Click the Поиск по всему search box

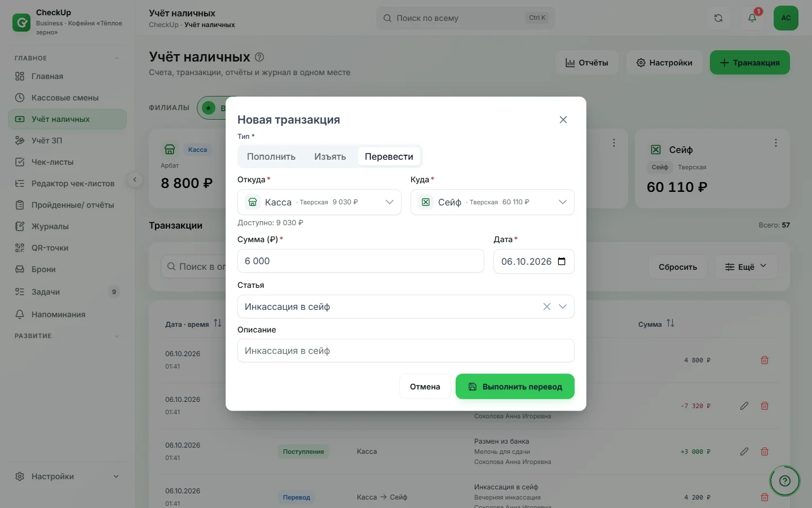coord(466,18)
